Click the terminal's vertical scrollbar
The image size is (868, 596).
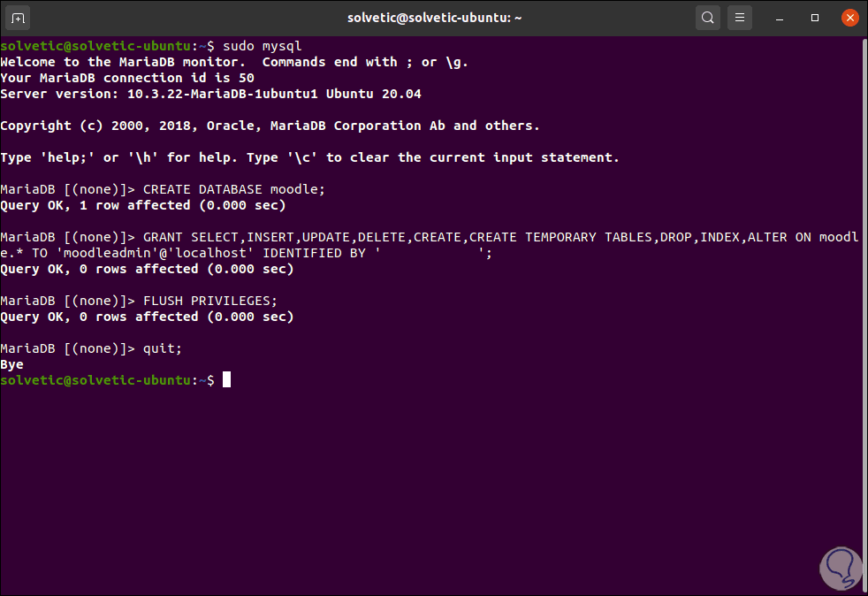point(864,265)
